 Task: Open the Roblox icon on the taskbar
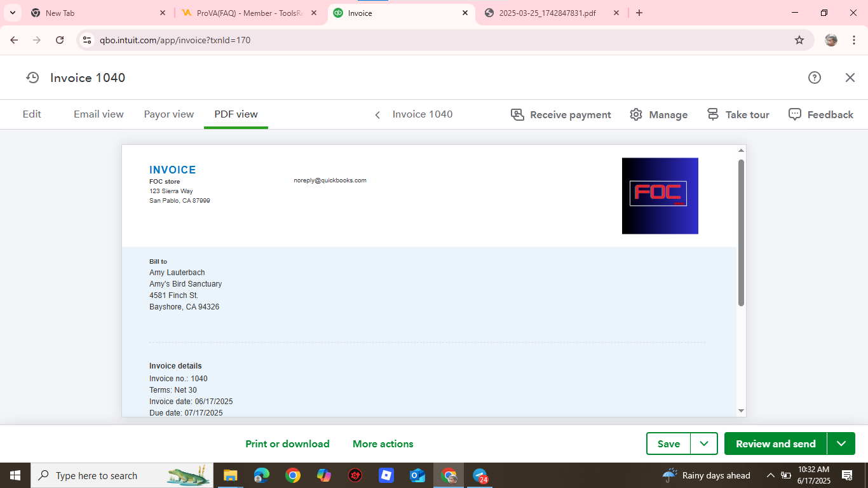[x=386, y=475]
